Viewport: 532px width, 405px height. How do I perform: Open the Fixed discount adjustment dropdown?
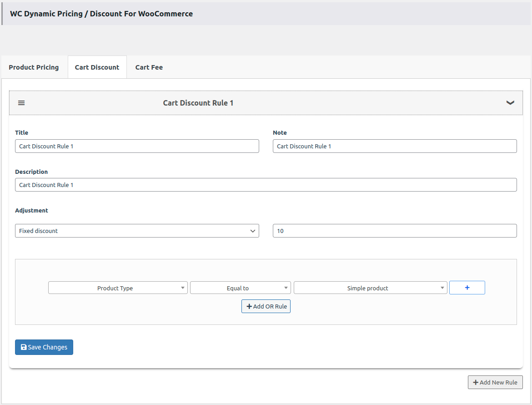click(x=137, y=231)
